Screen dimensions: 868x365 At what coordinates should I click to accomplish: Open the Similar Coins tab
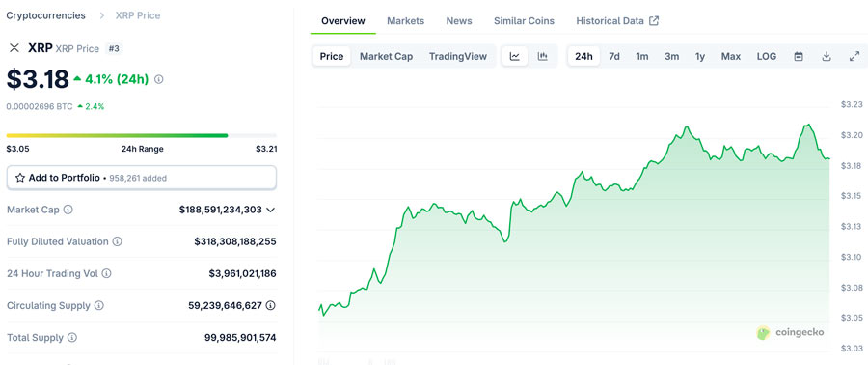[x=524, y=21]
